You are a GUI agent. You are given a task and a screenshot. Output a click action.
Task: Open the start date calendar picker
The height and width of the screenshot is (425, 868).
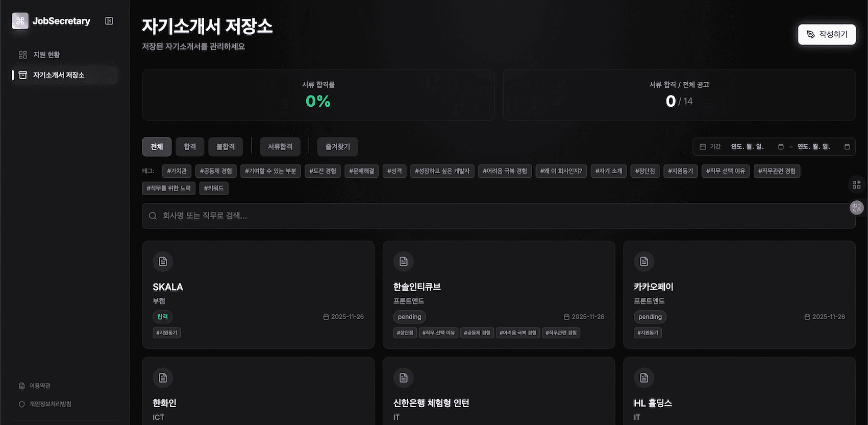tap(781, 147)
